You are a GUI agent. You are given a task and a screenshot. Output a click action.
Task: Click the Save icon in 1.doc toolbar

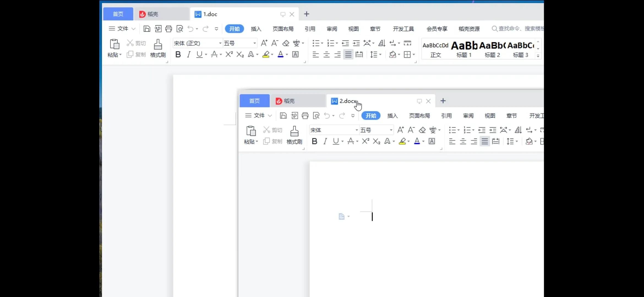[x=147, y=29]
